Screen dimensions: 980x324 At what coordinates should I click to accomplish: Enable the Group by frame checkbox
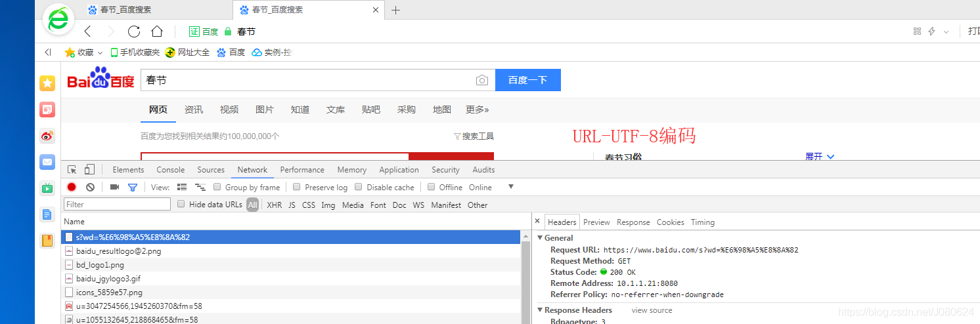pyautogui.click(x=219, y=187)
